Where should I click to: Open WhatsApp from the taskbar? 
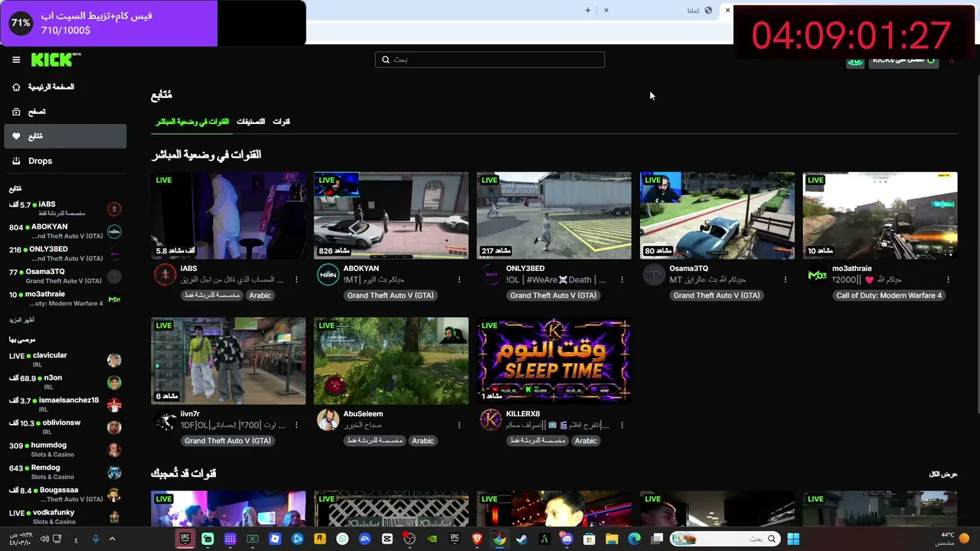(x=342, y=539)
